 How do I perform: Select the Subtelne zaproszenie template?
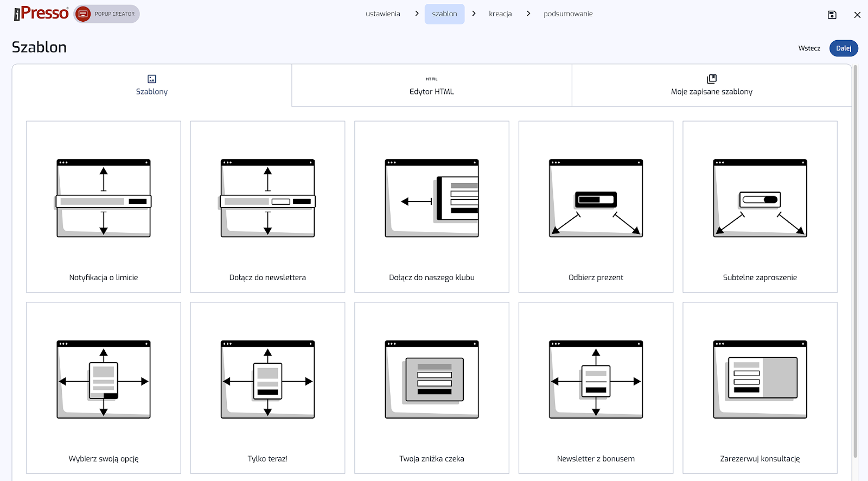pyautogui.click(x=759, y=206)
